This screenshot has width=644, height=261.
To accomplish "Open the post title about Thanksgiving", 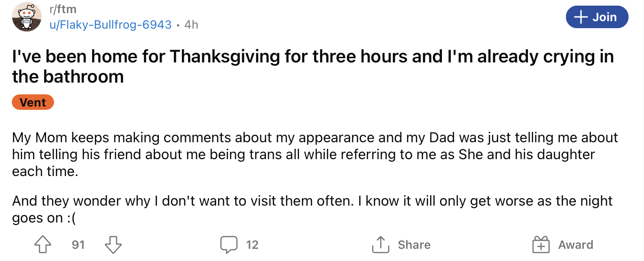I will tap(313, 66).
